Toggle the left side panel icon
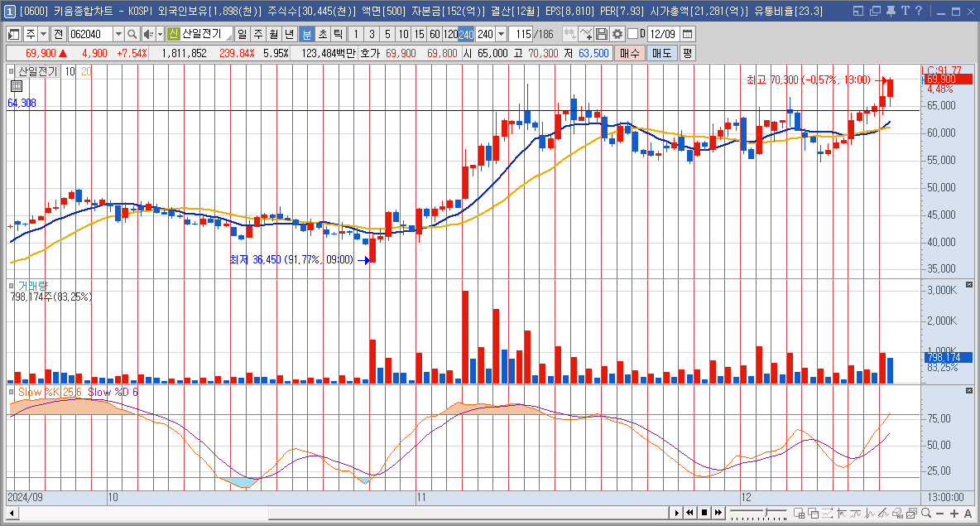Image resolution: width=980 pixels, height=526 pixels. click(x=13, y=35)
